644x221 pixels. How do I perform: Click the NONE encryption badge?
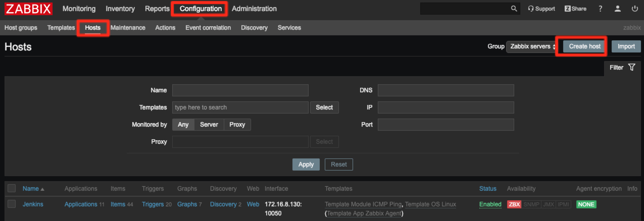586,204
